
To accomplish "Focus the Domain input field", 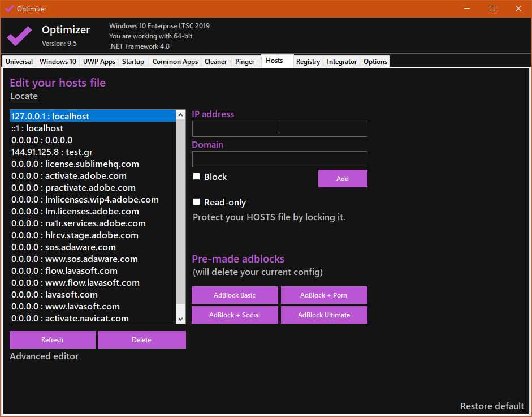I will [x=279, y=159].
